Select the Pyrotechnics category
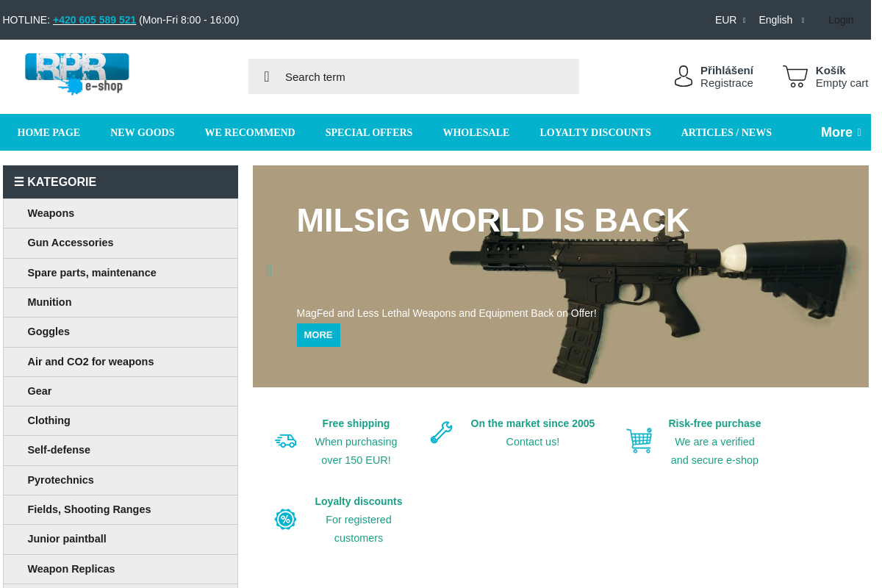882x588 pixels. click(x=121, y=480)
